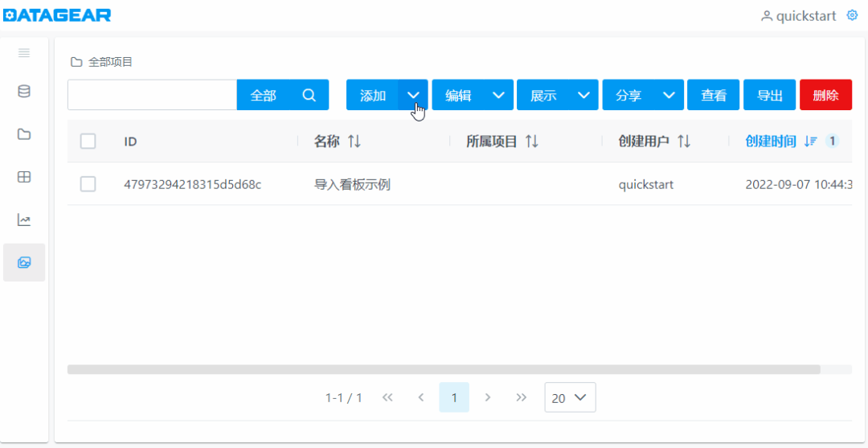
Task: Expand the 添加 dropdown arrow
Action: tap(413, 95)
